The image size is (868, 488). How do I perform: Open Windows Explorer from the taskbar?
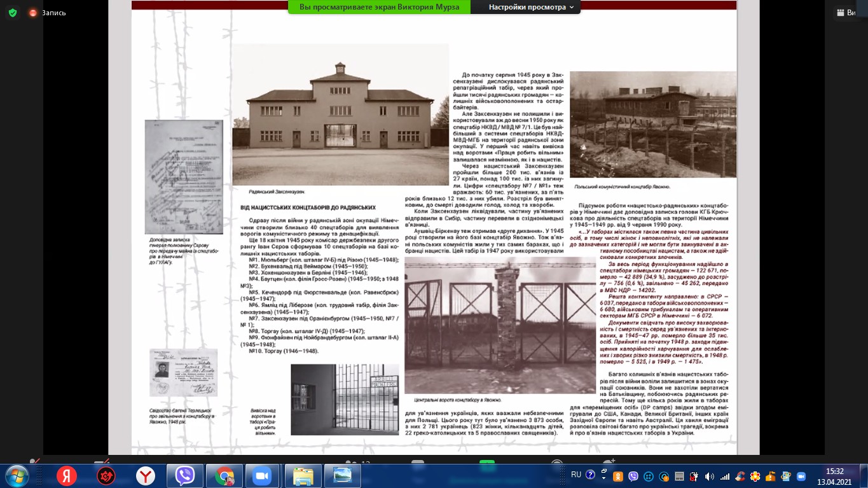303,476
